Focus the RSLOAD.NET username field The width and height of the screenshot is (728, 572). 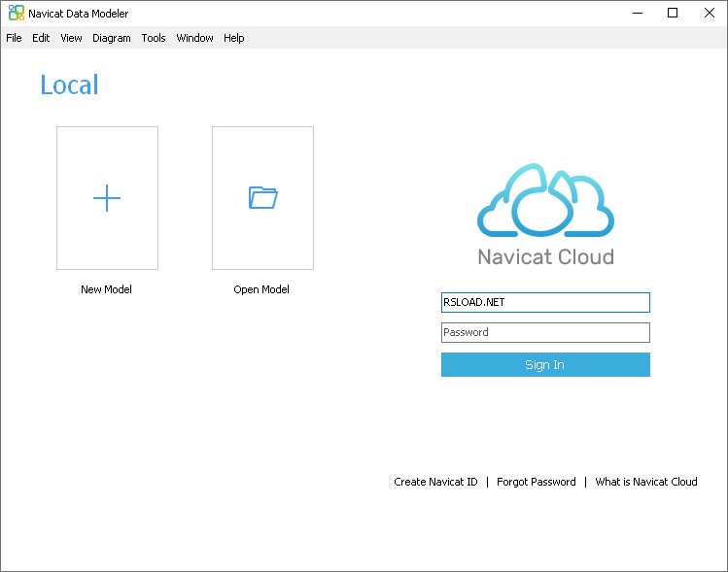tap(545, 302)
